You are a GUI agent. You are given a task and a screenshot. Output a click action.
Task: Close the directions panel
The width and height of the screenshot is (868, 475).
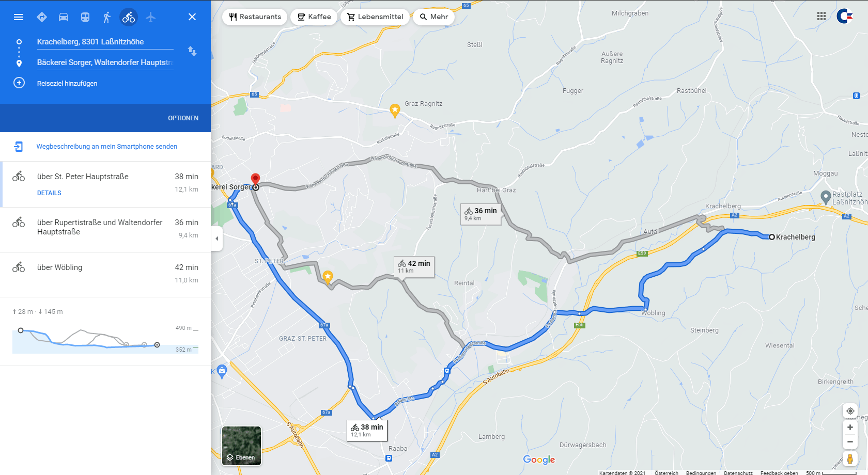tap(192, 17)
